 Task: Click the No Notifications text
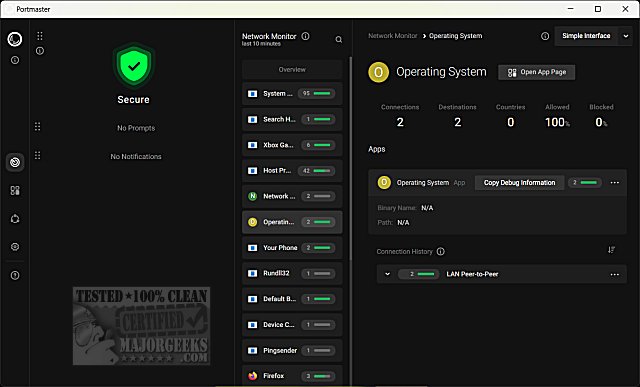click(x=136, y=156)
